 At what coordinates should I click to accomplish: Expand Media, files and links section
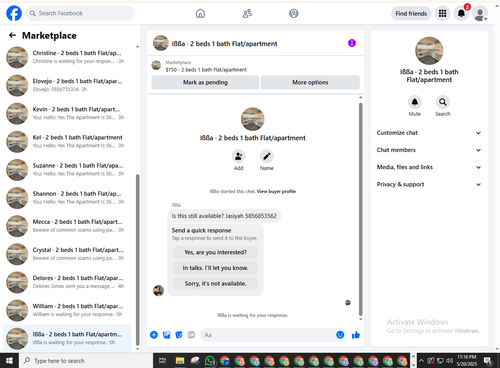tap(429, 167)
